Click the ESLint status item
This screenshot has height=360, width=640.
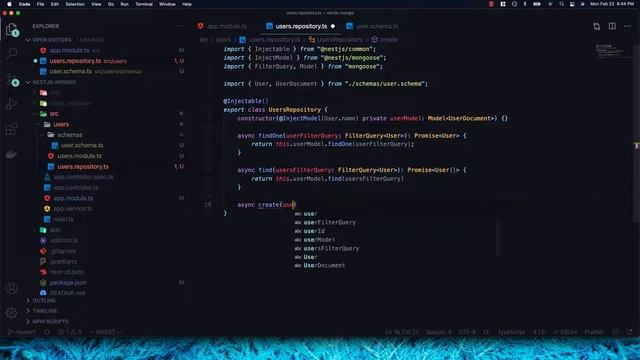[x=565, y=332]
